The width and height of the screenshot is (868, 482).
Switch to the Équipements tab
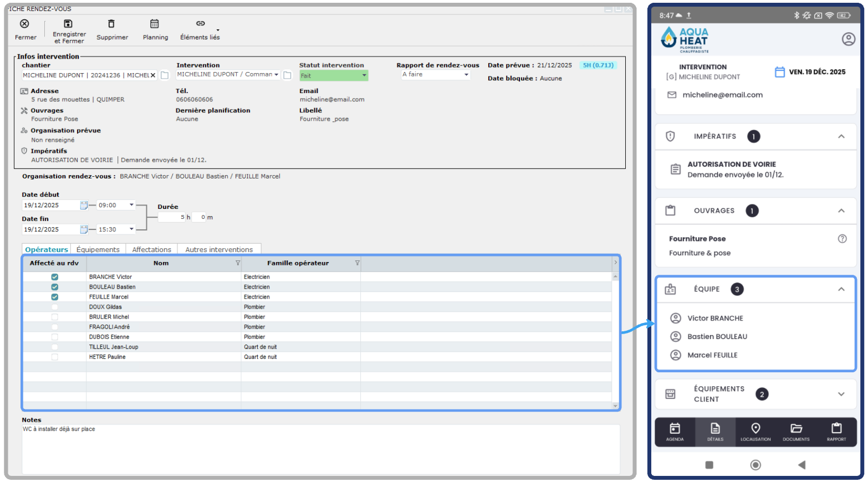98,250
